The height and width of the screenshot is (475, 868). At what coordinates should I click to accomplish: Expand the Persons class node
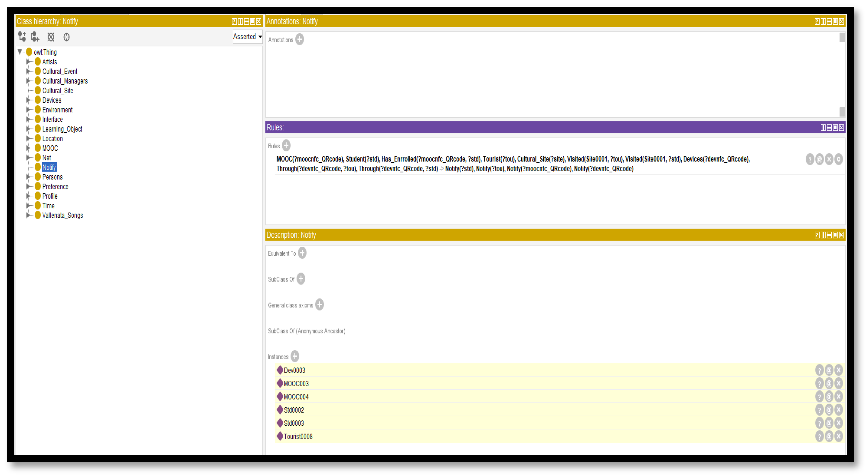pos(28,177)
